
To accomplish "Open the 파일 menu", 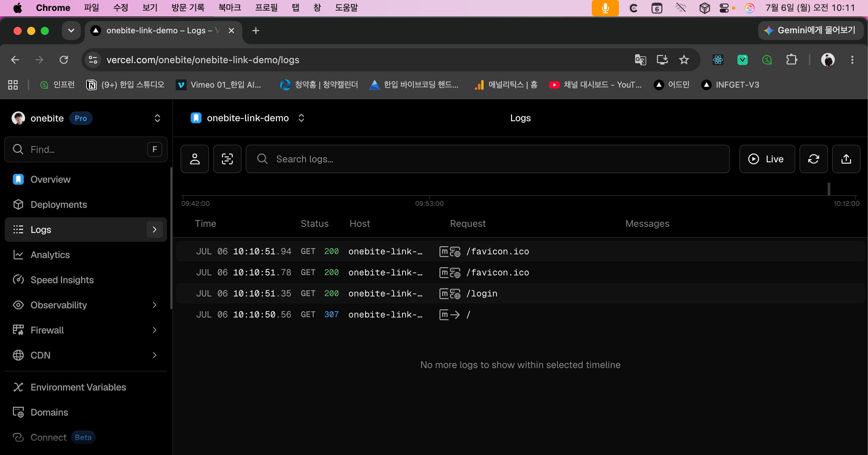I will coord(91,7).
